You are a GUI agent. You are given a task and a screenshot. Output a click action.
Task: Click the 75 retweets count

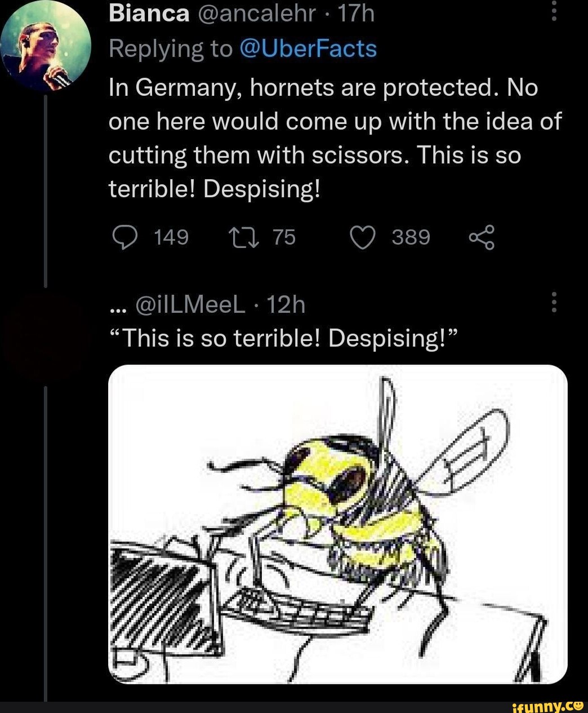click(284, 237)
